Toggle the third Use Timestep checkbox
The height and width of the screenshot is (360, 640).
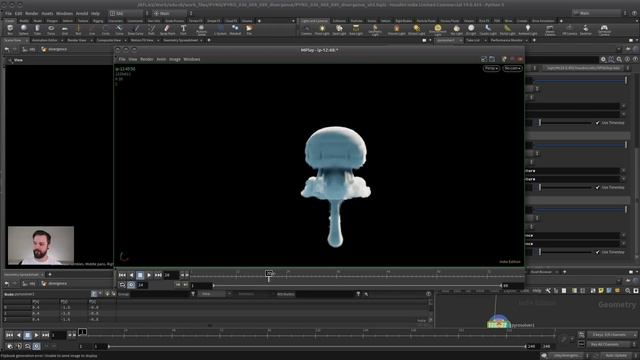[598, 252]
